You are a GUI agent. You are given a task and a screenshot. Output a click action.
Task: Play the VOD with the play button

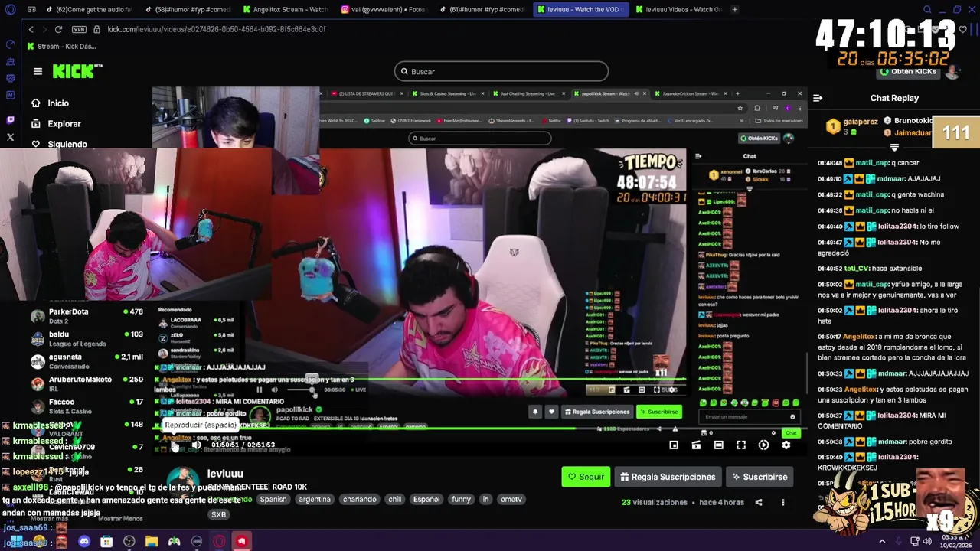[x=175, y=445]
